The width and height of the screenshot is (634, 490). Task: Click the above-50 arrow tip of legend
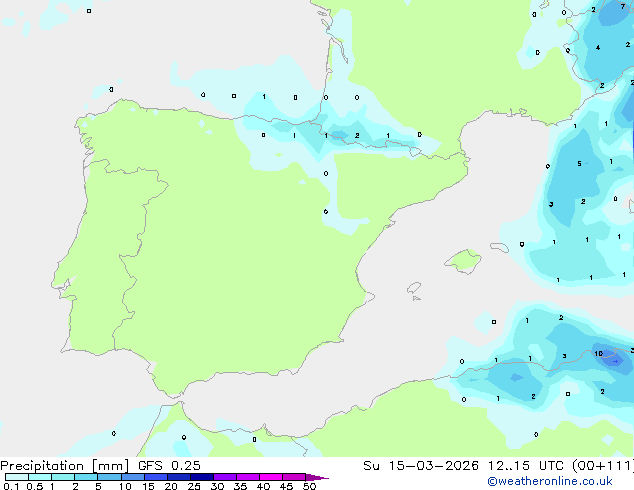pyautogui.click(x=317, y=477)
